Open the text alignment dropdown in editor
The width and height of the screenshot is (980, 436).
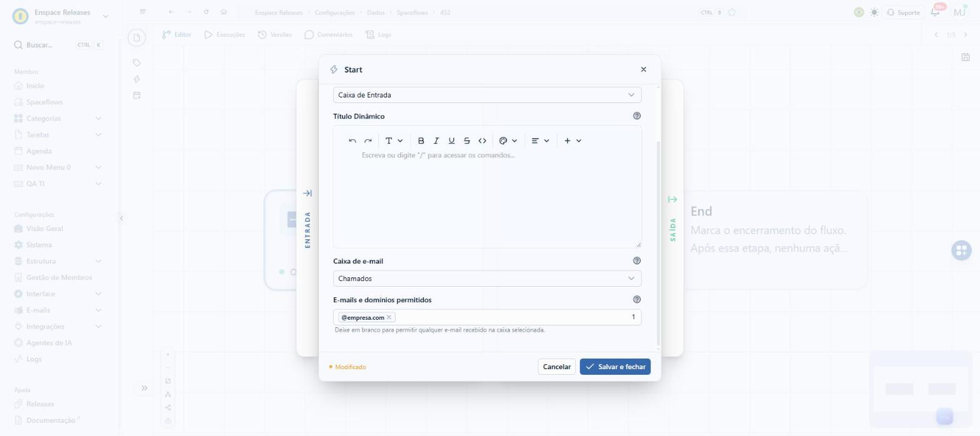540,141
